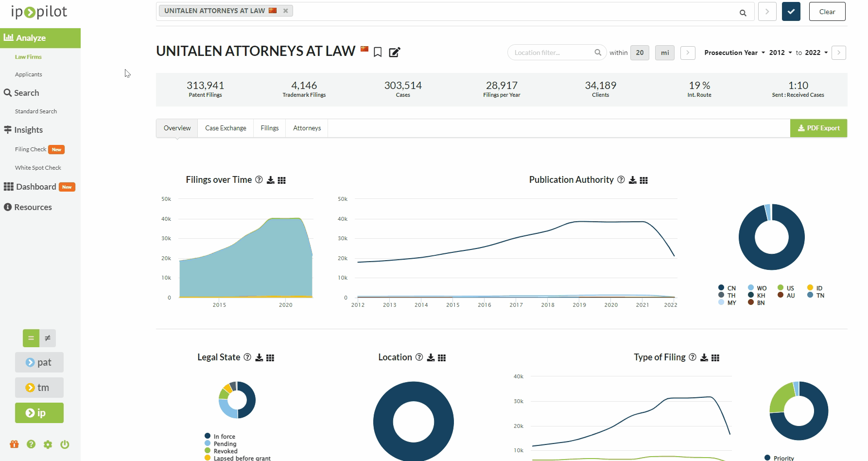Bookmark UNITALEN ATTORNEYS AT LAW
Screen dimensions: 868x461
tap(378, 52)
